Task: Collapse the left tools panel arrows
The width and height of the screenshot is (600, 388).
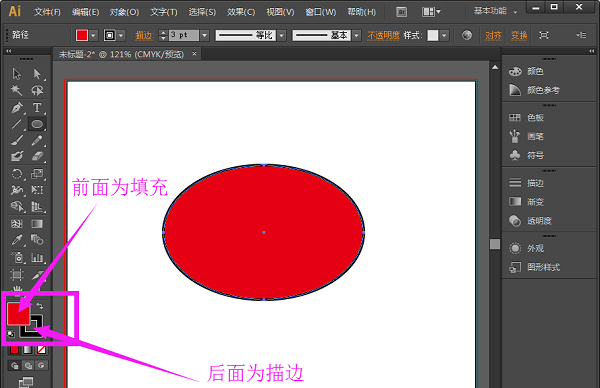Action: click(8, 51)
